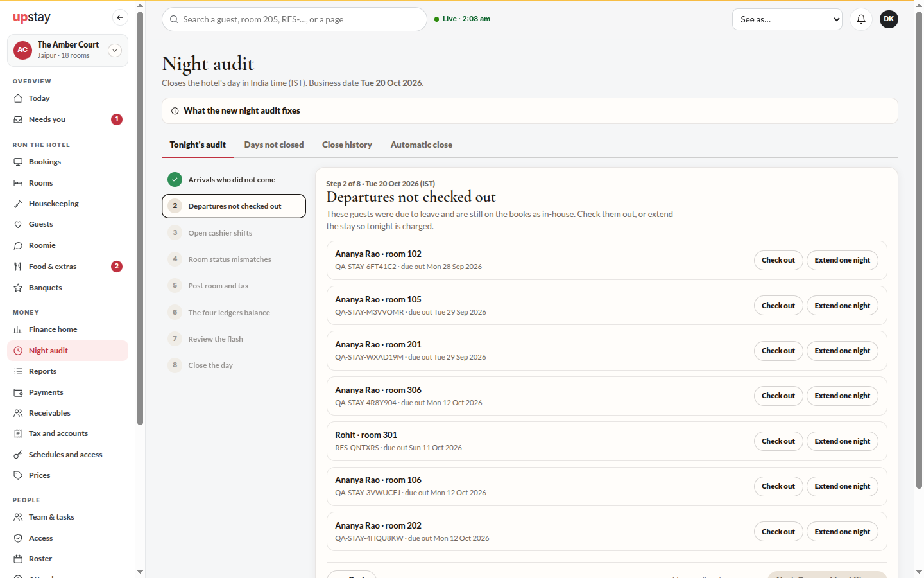
Task: Open DK user avatar menu
Action: pyautogui.click(x=889, y=19)
